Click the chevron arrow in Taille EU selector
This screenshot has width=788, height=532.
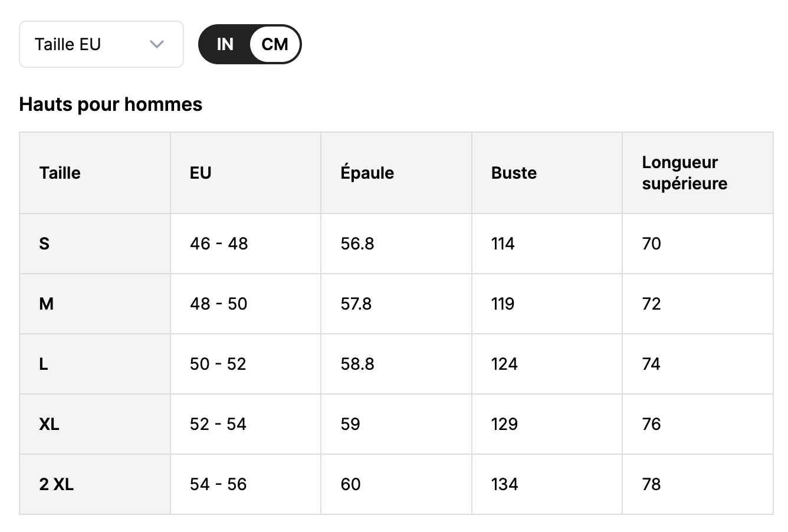pos(156,44)
